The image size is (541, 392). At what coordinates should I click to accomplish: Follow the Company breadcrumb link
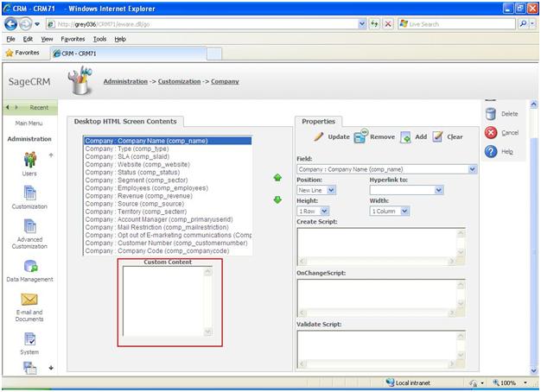(x=225, y=81)
